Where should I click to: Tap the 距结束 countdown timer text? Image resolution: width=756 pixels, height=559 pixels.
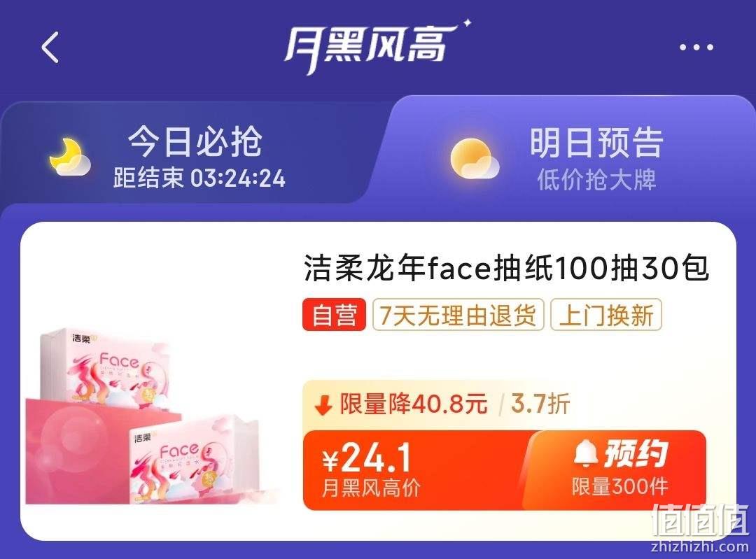pyautogui.click(x=199, y=178)
